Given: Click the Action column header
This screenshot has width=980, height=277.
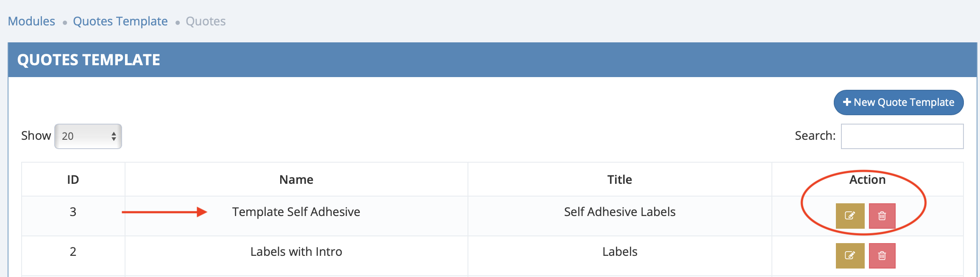Looking at the screenshot, I should [867, 180].
